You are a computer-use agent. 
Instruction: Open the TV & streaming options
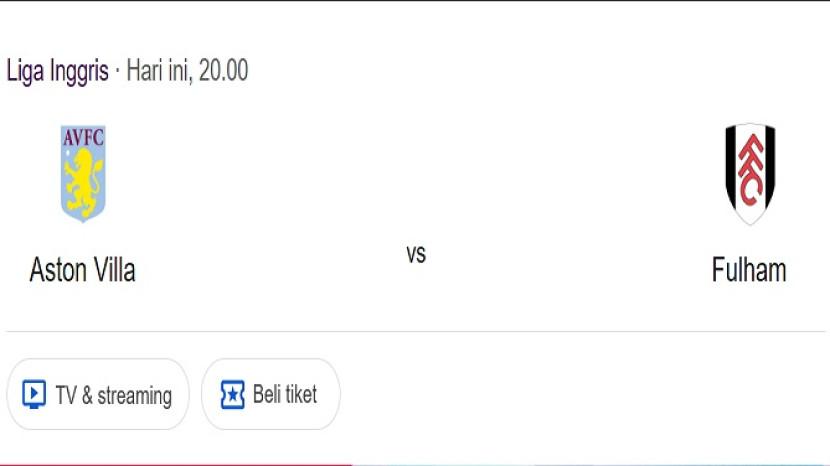[x=97, y=395]
